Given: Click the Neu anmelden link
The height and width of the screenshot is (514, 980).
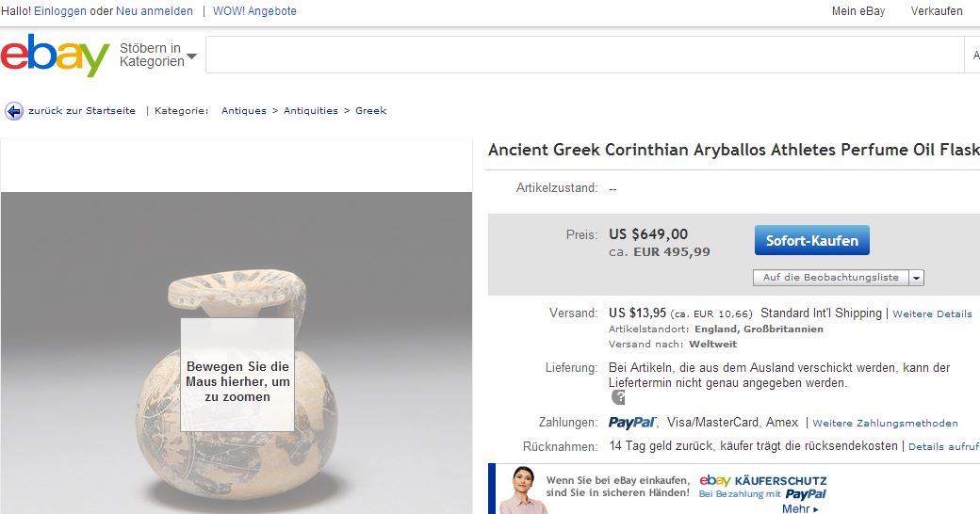Looking at the screenshot, I should (155, 11).
